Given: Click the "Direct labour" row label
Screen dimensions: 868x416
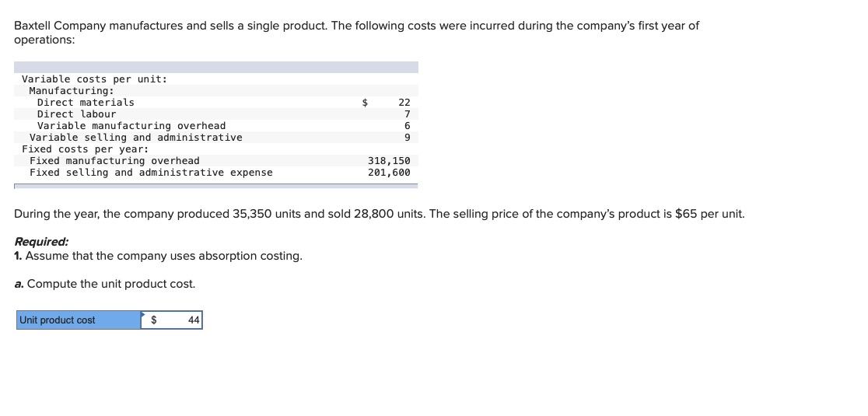Looking at the screenshot, I should click(76, 114).
